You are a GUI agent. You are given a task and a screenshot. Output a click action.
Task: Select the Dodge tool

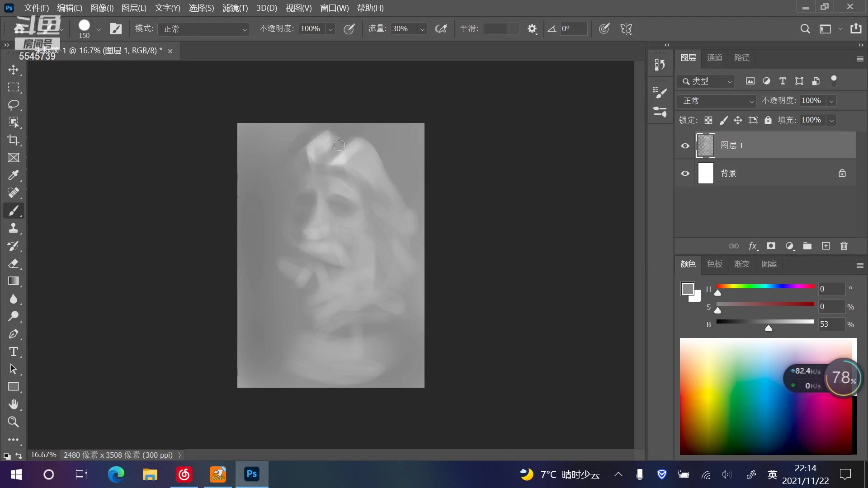point(14,316)
